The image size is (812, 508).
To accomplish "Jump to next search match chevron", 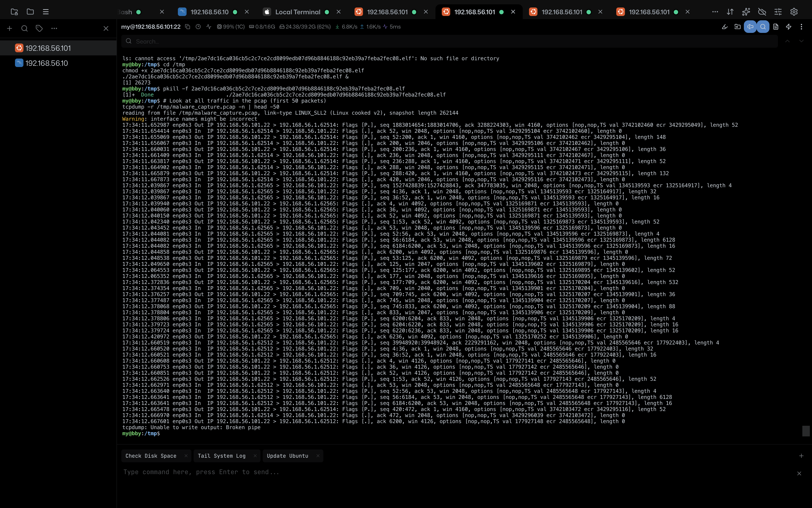I will pyautogui.click(x=801, y=41).
